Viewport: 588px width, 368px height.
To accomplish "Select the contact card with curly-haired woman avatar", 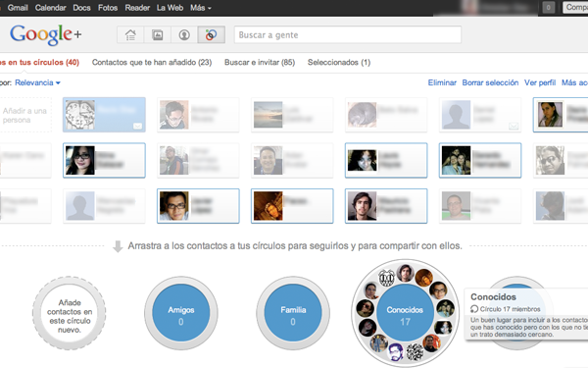I will [x=386, y=160].
